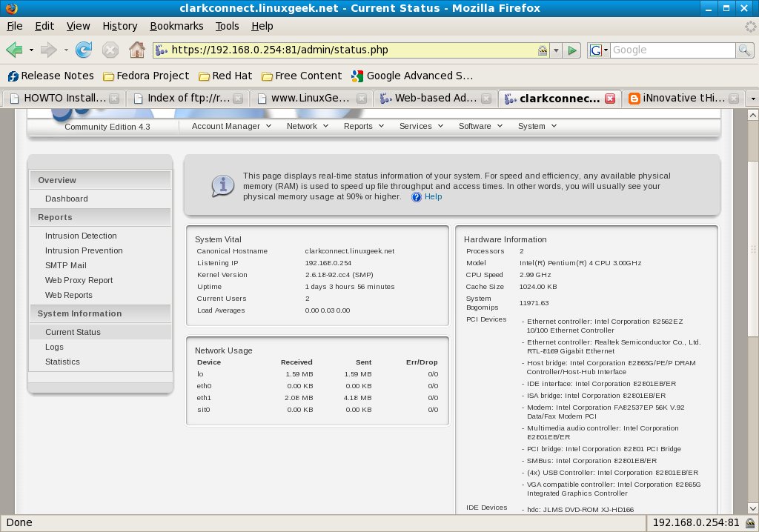Open the Red Hat bookmark folder
The image size is (759, 532).
[x=225, y=76]
